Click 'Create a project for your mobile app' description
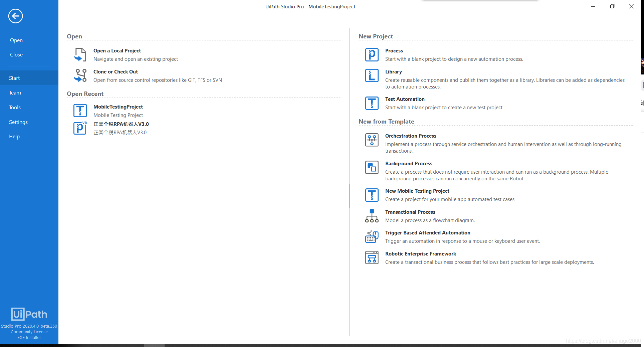This screenshot has height=347, width=644. click(450, 199)
